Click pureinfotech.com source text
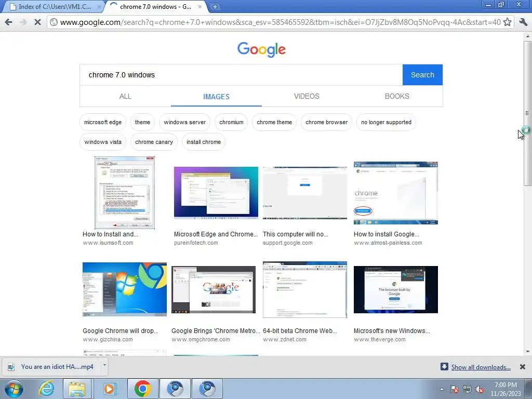532x399 pixels. (196, 243)
